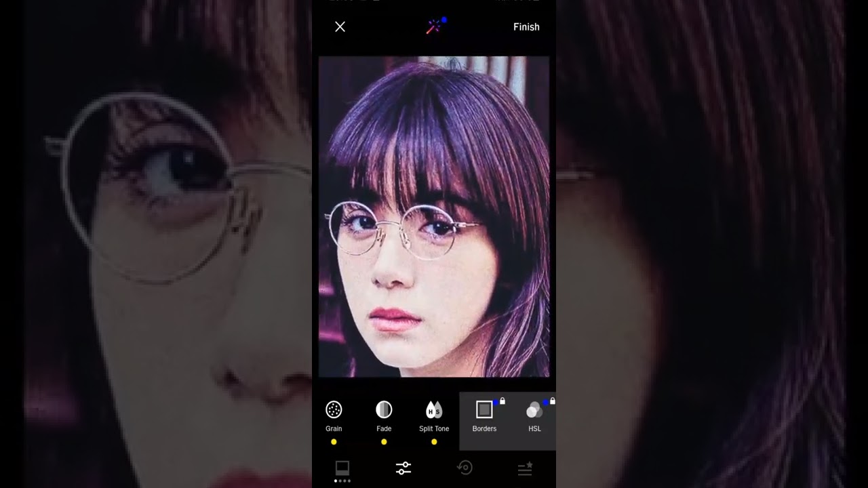Tap the lock badge on Borders
868x488 pixels.
pyautogui.click(x=502, y=401)
